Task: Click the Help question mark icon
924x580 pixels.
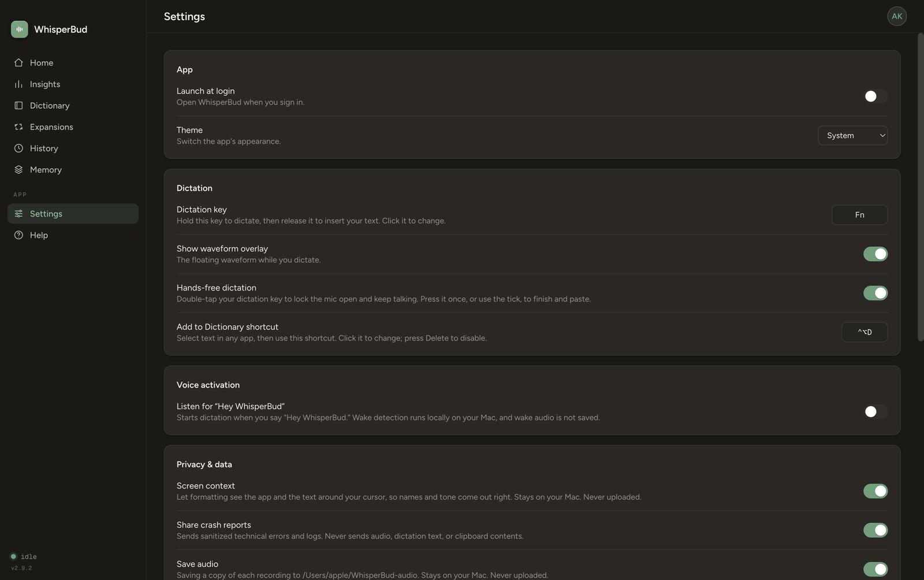Action: [18, 235]
